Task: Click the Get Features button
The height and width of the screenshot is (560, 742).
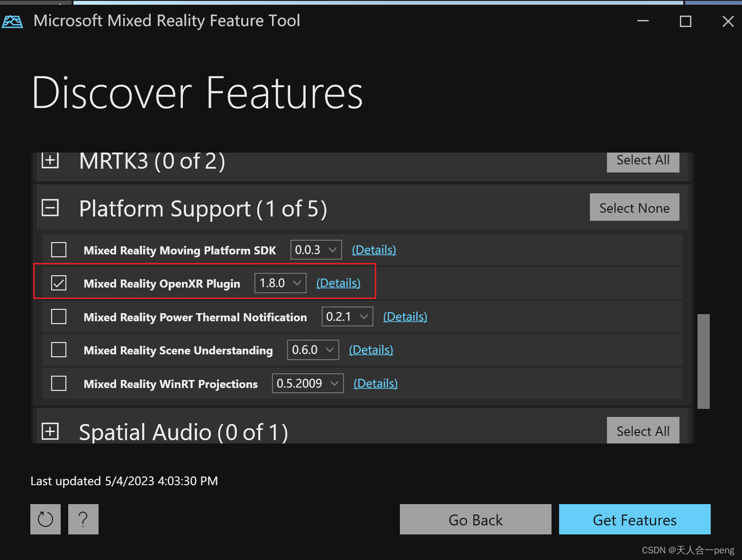Action: click(635, 519)
